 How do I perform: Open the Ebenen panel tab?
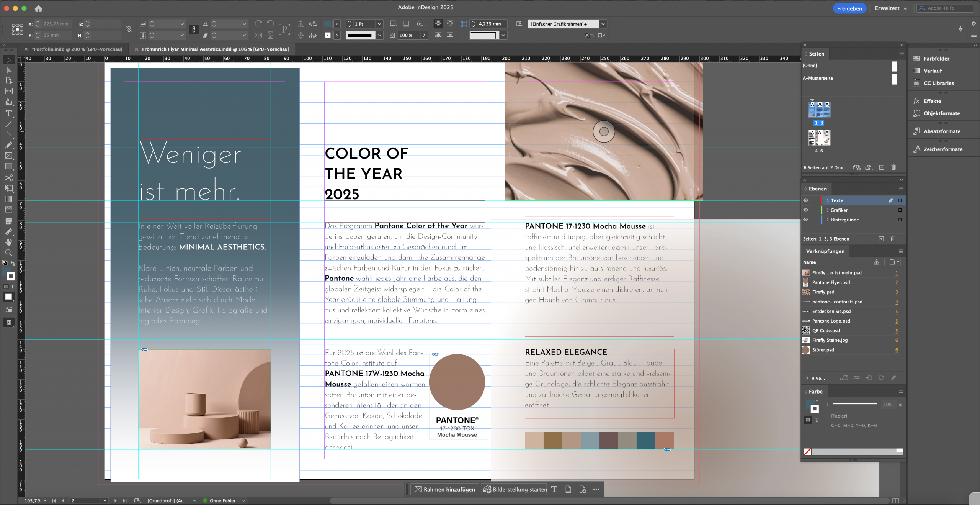point(817,189)
